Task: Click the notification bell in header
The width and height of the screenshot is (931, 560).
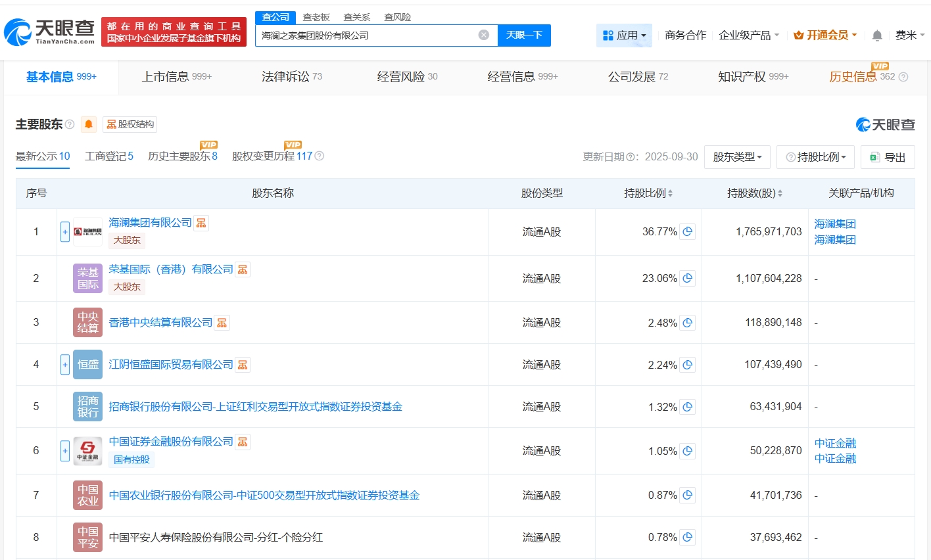Action: tap(876, 35)
